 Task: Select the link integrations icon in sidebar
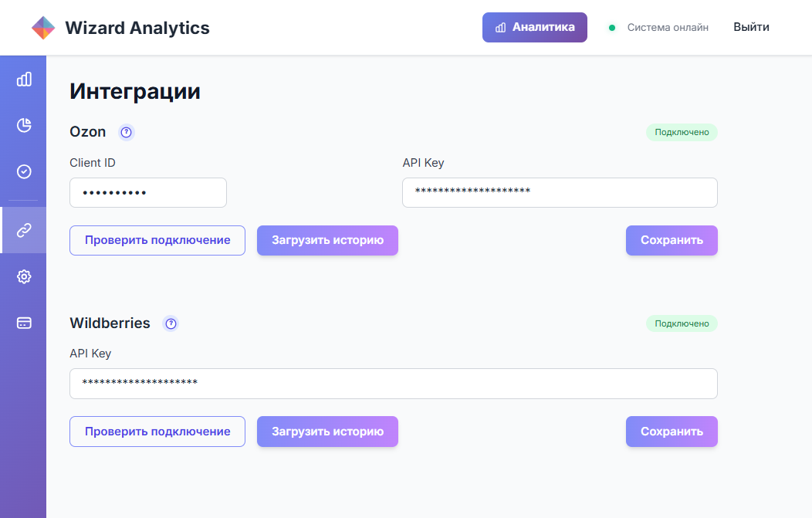tap(23, 230)
